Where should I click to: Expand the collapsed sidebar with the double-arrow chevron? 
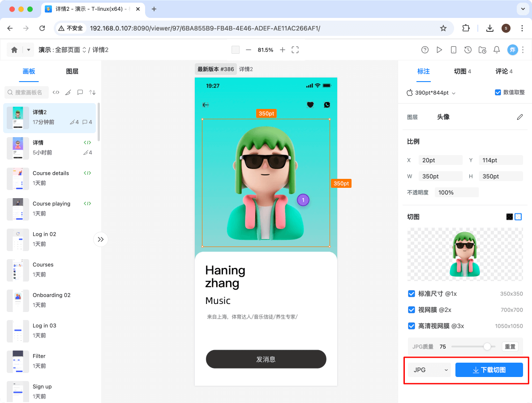[x=101, y=239]
